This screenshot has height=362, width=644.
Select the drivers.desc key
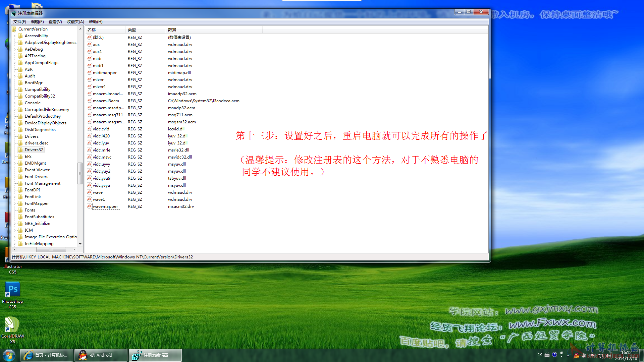coord(36,143)
